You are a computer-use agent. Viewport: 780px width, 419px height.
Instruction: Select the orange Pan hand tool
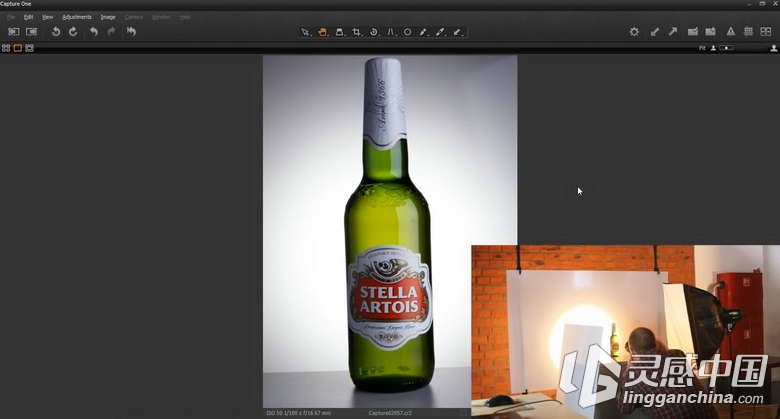click(322, 32)
